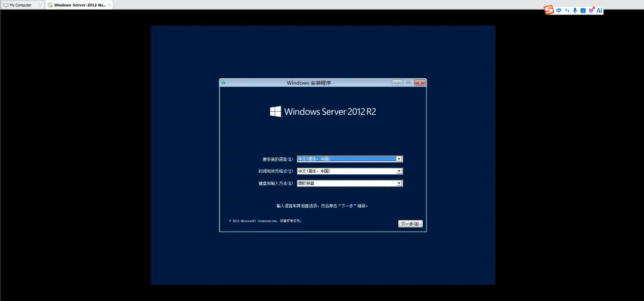Minimize the Windows 安装程序 window
The height and width of the screenshot is (301, 644).
(x=397, y=82)
